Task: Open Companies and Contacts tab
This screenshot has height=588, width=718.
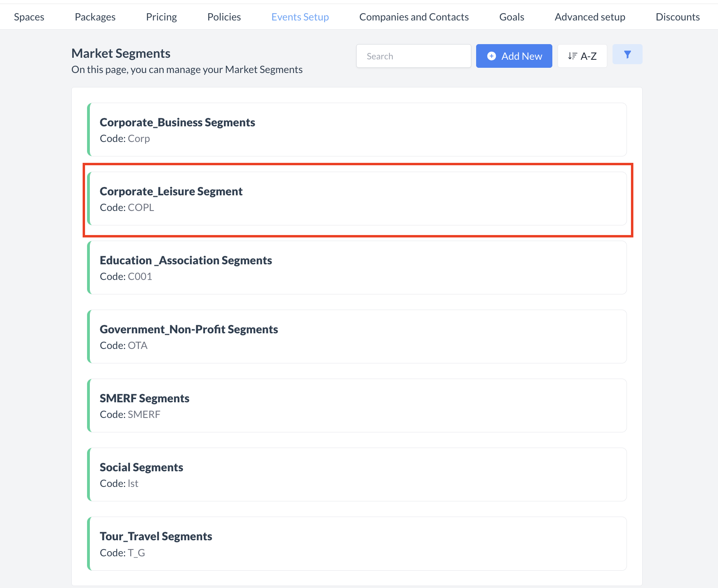Action: click(x=414, y=17)
